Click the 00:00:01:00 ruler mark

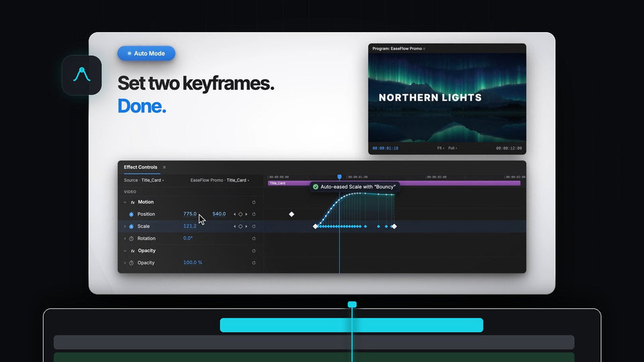pyautogui.click(x=358, y=177)
